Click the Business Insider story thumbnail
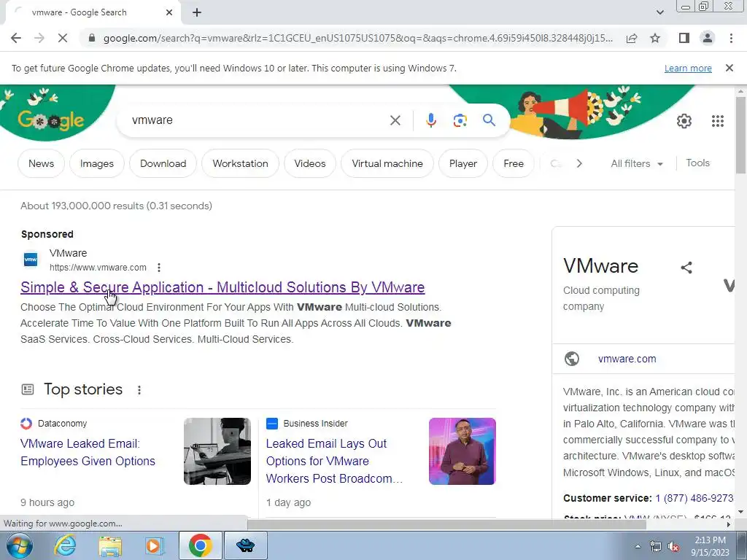 (462, 451)
